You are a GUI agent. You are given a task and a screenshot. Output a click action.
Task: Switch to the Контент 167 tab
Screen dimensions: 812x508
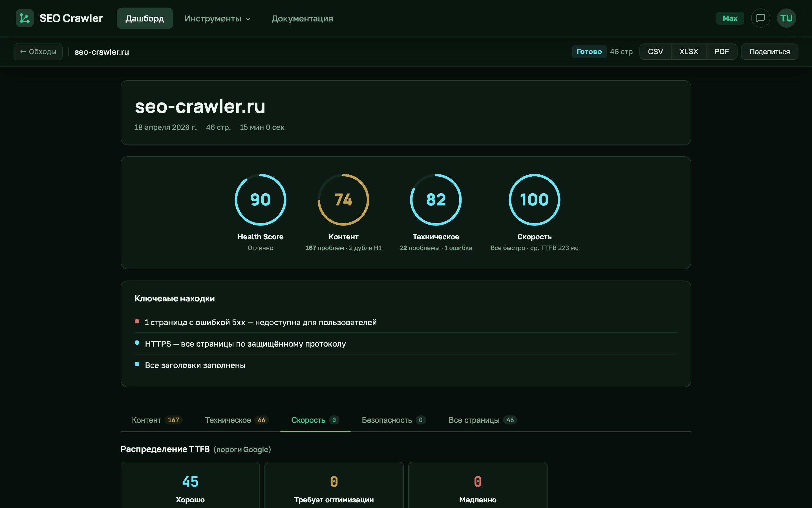click(157, 420)
